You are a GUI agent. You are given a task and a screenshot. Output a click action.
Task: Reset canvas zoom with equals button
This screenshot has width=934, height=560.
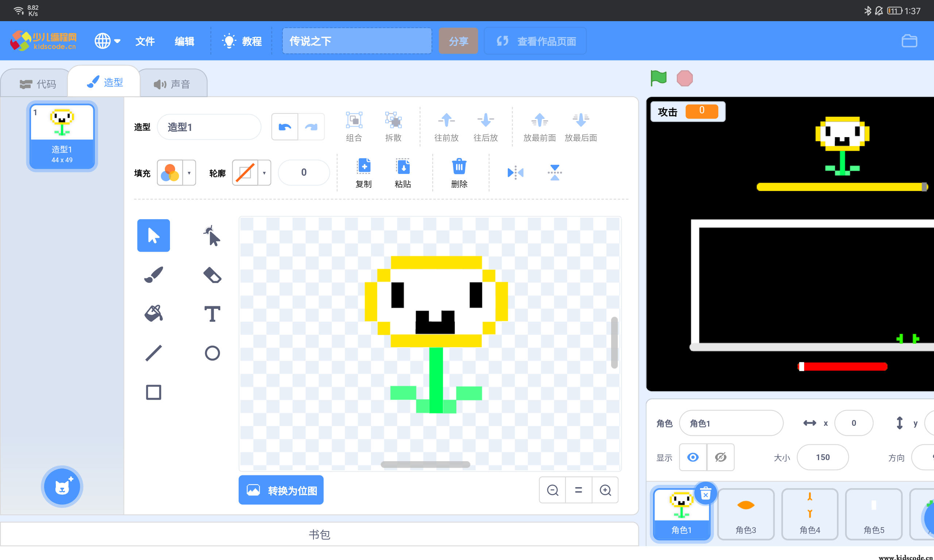pos(578,490)
